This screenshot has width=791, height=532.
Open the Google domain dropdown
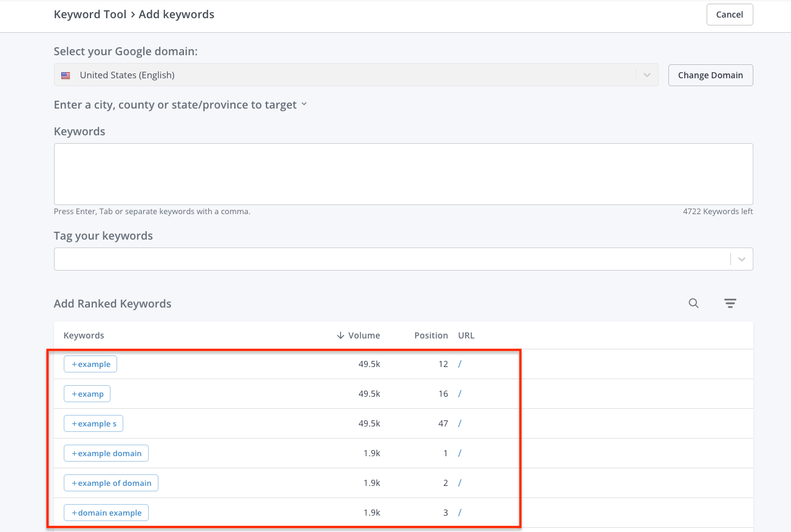356,75
